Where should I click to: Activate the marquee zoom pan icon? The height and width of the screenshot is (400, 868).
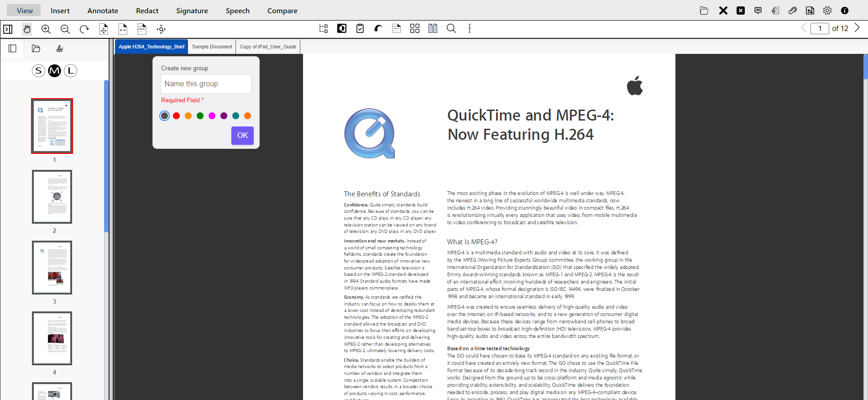161,29
